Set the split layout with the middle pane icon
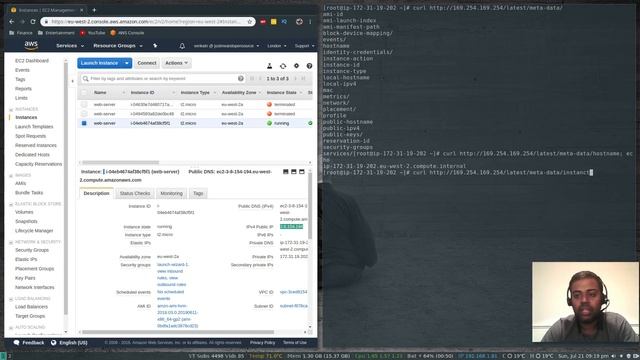640x360 pixels. pos(294,172)
